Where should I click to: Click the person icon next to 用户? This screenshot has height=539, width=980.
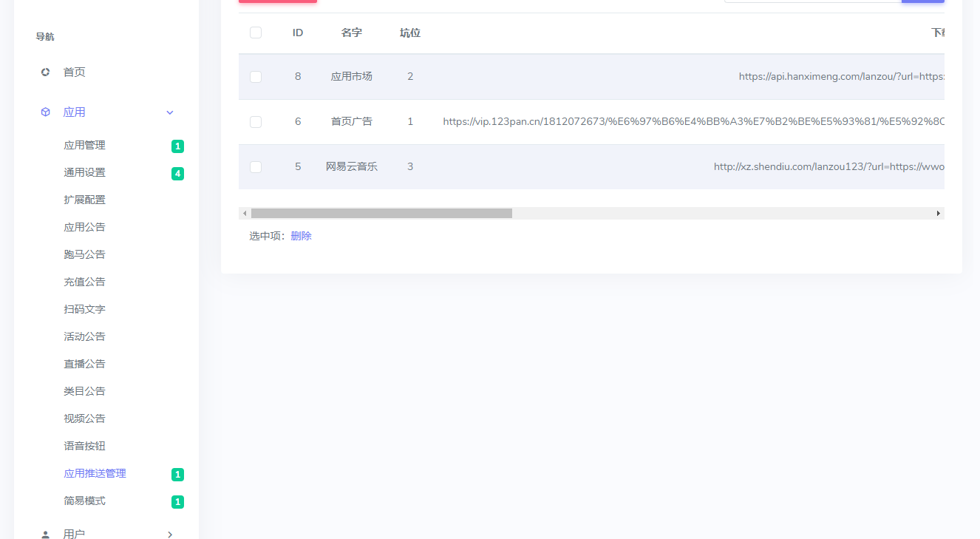(x=44, y=534)
